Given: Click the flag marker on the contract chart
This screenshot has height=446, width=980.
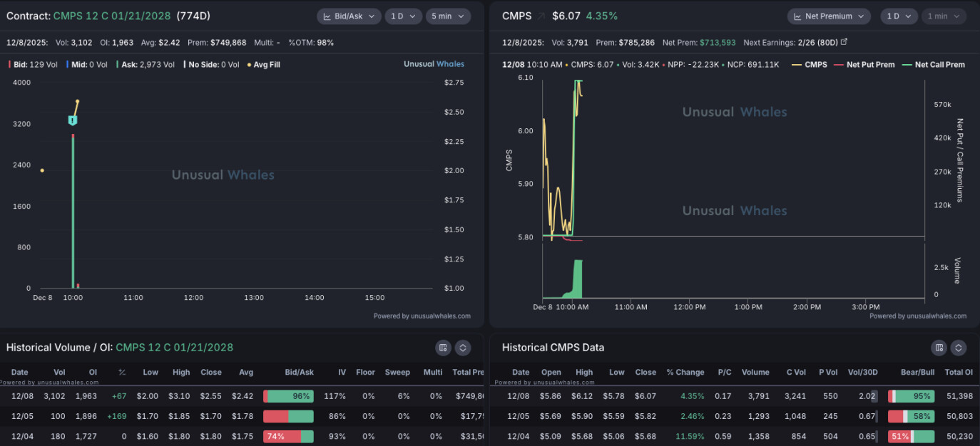Looking at the screenshot, I should coord(72,120).
